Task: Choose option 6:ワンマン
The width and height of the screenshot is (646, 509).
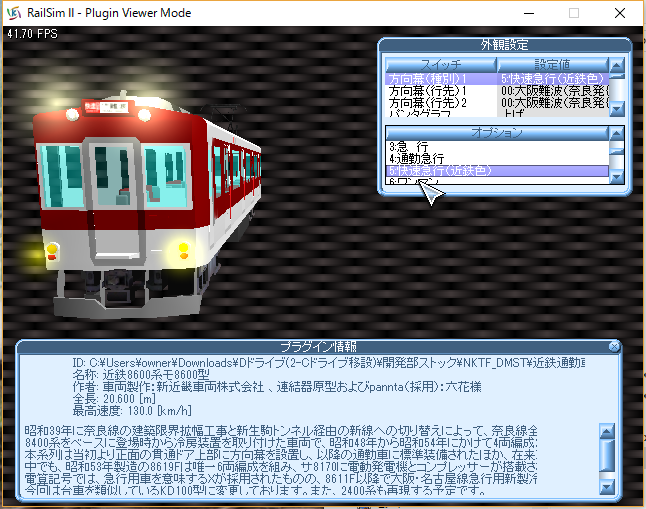Action: [x=497, y=181]
